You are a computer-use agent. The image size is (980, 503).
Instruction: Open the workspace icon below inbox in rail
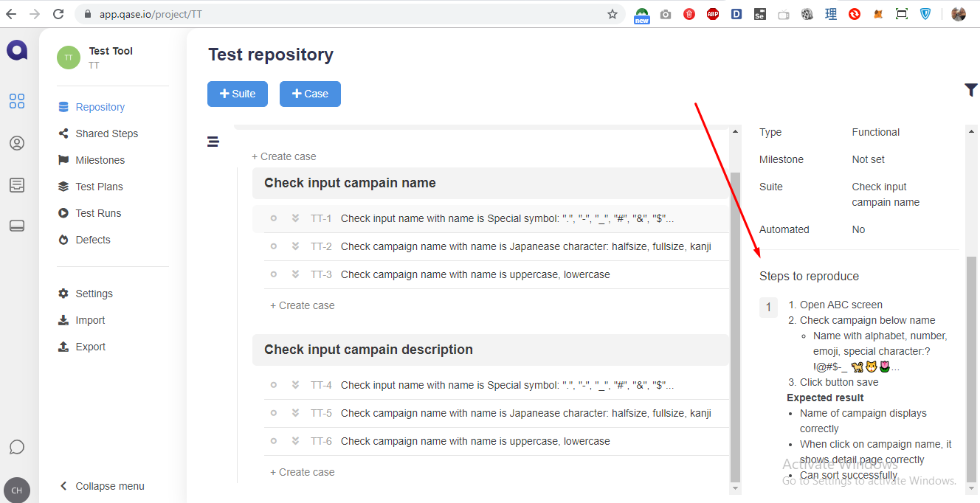17,226
